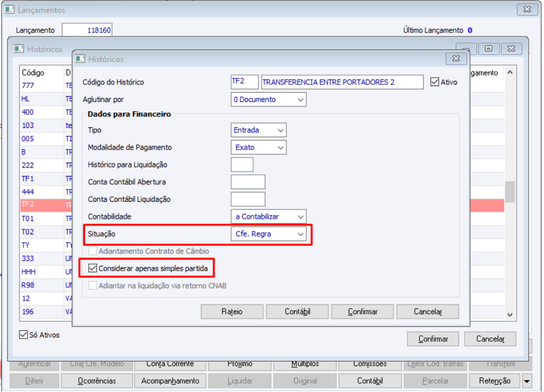Open the dropdown arrow beside Retenção
Image resolution: width=544 pixels, height=392 pixels.
[527, 381]
